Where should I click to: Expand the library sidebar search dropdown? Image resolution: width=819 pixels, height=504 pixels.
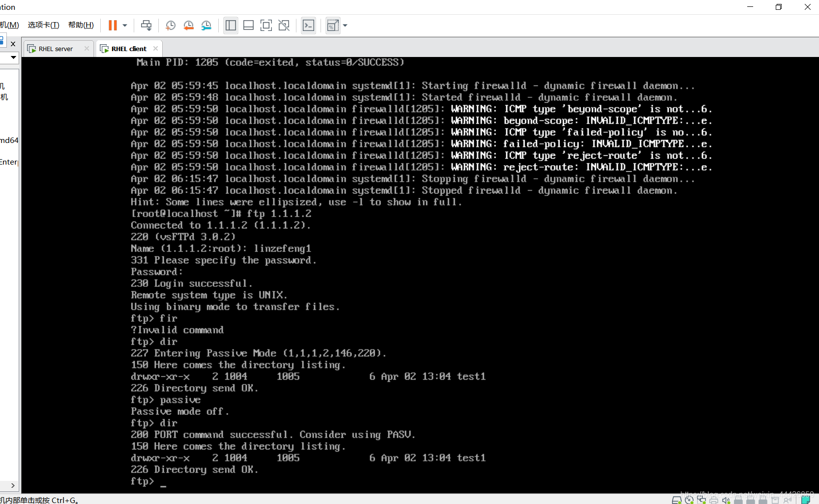tap(13, 57)
